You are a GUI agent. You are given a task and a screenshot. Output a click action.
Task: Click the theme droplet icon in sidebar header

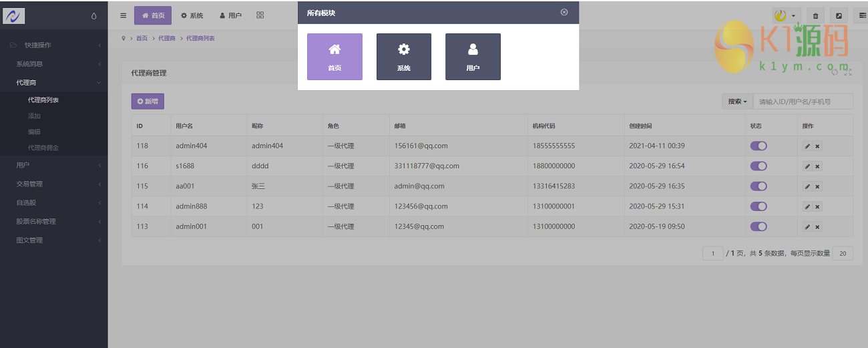(x=93, y=15)
